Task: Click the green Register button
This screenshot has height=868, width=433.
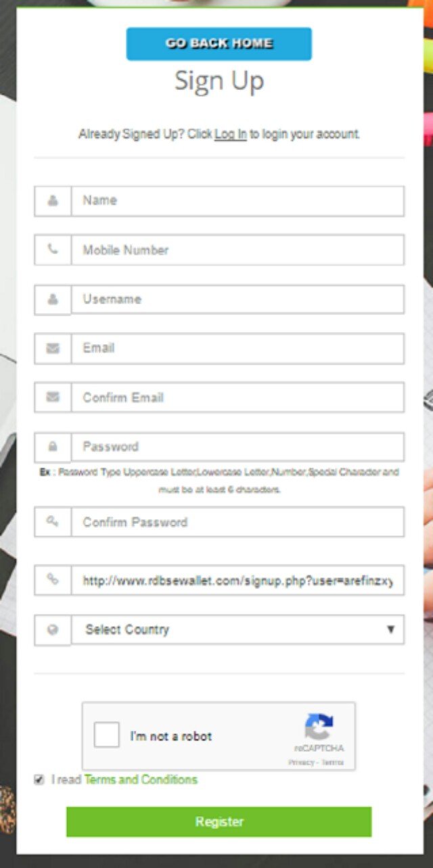Action: [219, 822]
